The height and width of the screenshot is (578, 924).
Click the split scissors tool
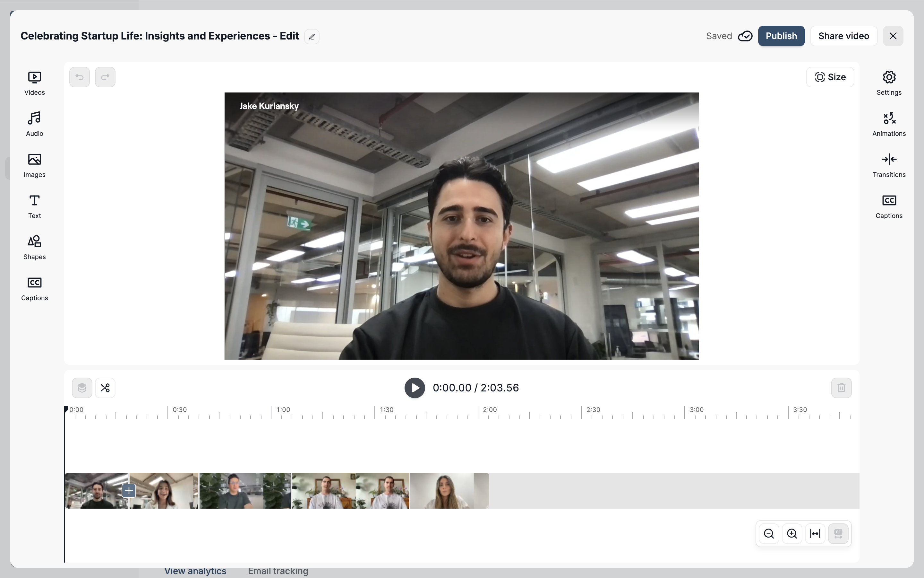coord(105,388)
